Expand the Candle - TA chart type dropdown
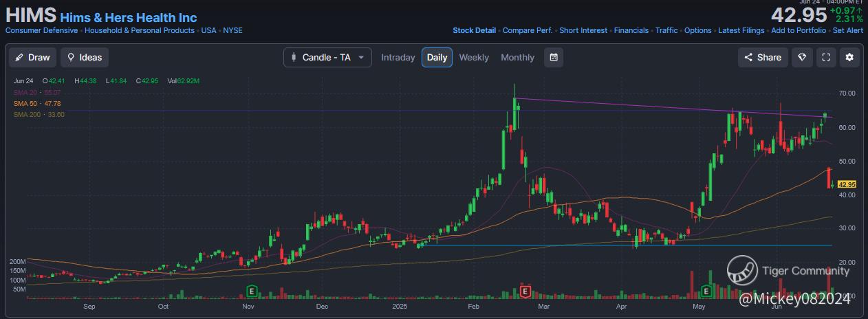This screenshot has width=868, height=319. [x=327, y=58]
